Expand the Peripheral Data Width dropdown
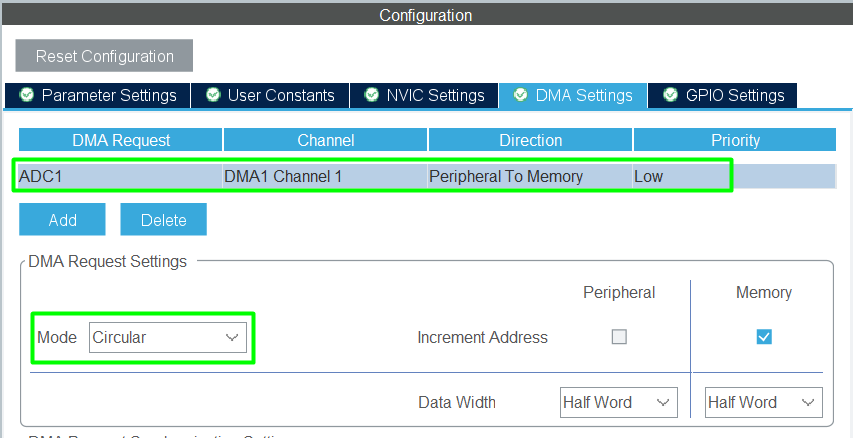The height and width of the screenshot is (438, 853). (618, 402)
